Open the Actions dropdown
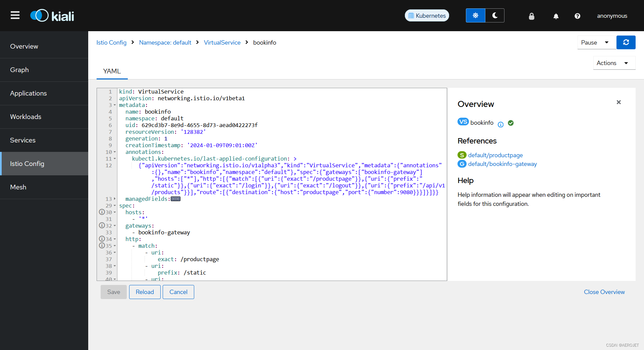The image size is (644, 350). point(614,63)
